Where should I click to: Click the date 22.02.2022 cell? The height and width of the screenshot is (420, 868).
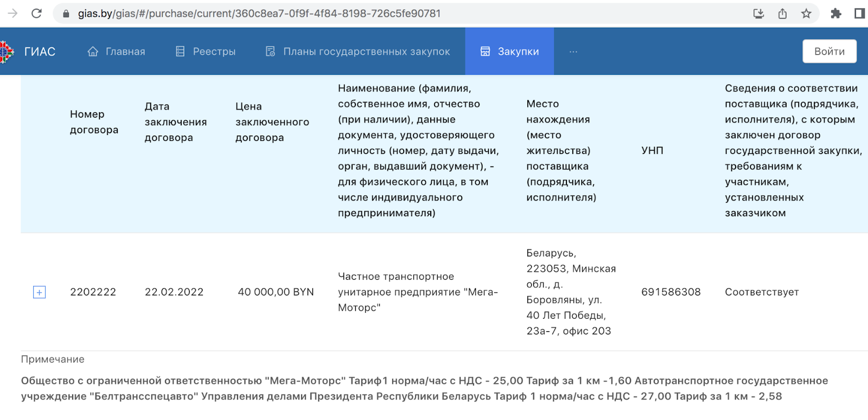(174, 292)
